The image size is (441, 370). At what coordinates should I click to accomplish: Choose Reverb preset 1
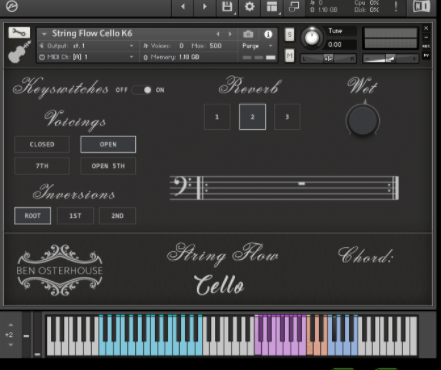coord(217,117)
